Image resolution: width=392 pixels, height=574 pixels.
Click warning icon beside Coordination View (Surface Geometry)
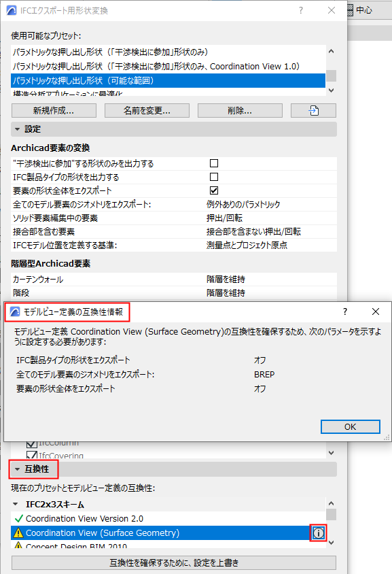pyautogui.click(x=18, y=533)
